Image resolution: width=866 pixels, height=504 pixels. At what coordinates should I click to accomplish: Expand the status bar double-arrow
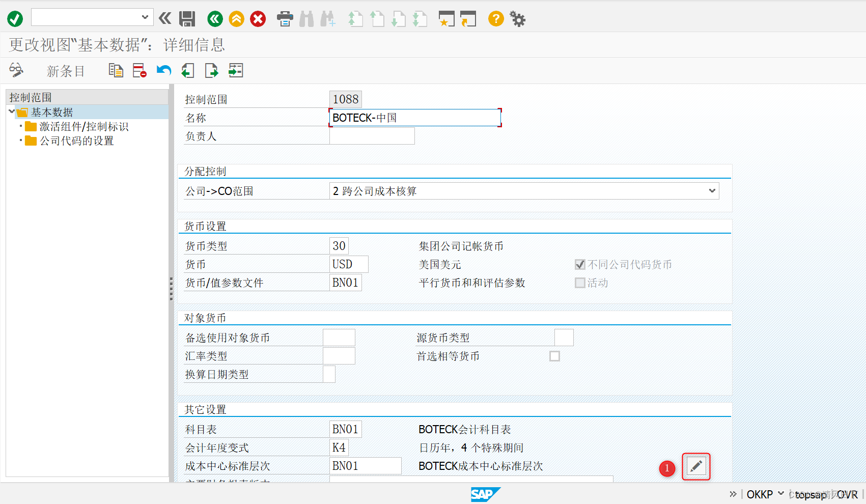tap(733, 494)
